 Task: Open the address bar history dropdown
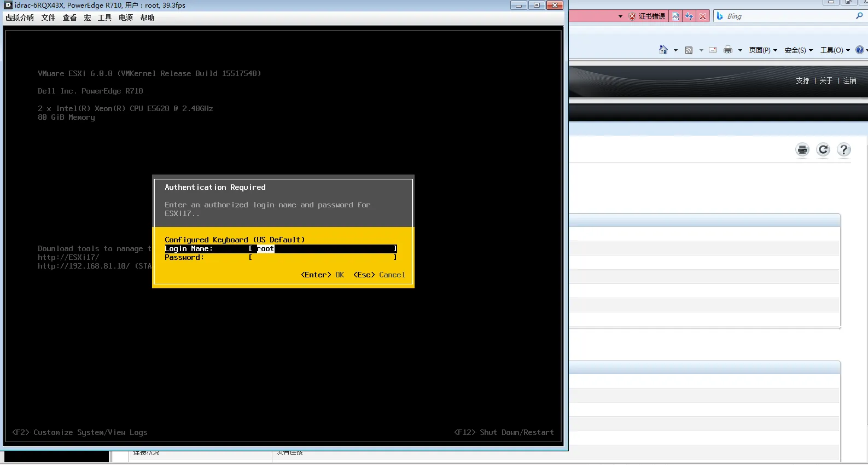point(620,16)
